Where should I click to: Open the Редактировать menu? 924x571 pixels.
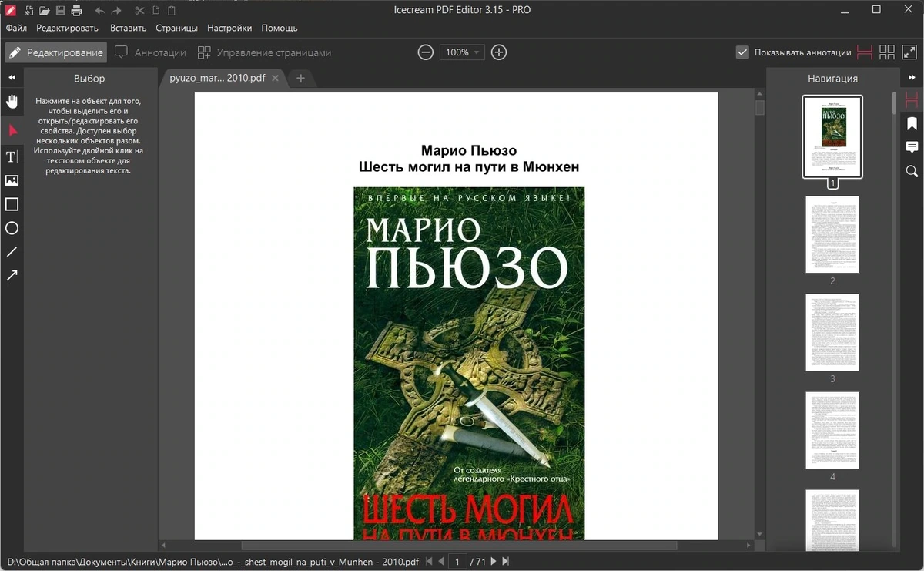click(67, 28)
